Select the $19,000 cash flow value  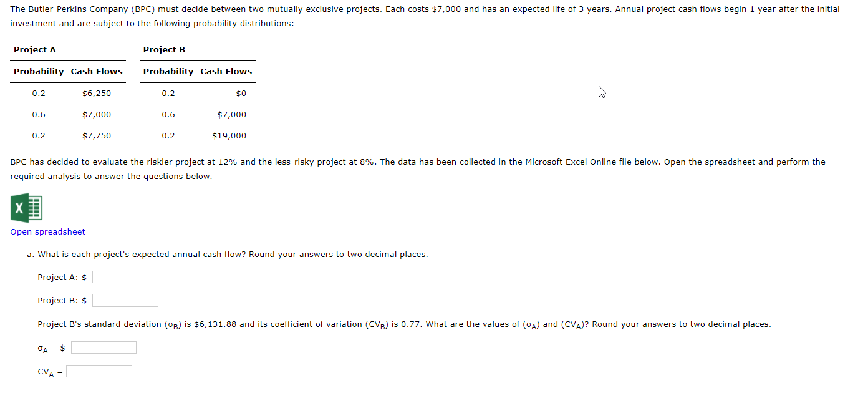tap(230, 135)
